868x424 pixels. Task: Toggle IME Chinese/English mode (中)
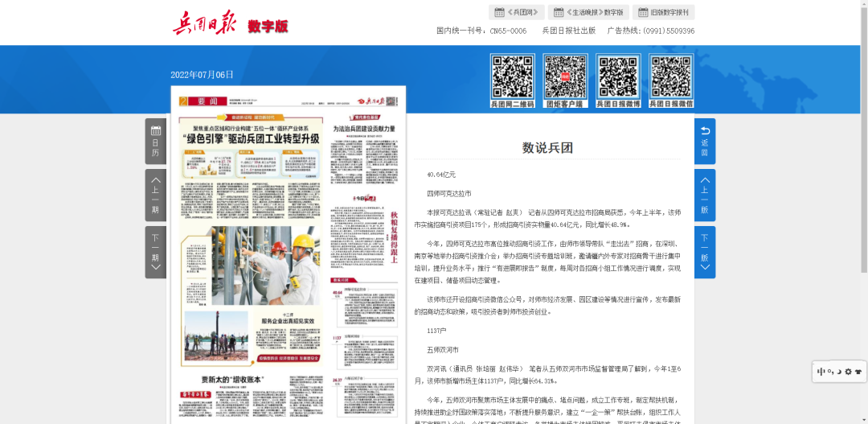pyautogui.click(x=821, y=372)
